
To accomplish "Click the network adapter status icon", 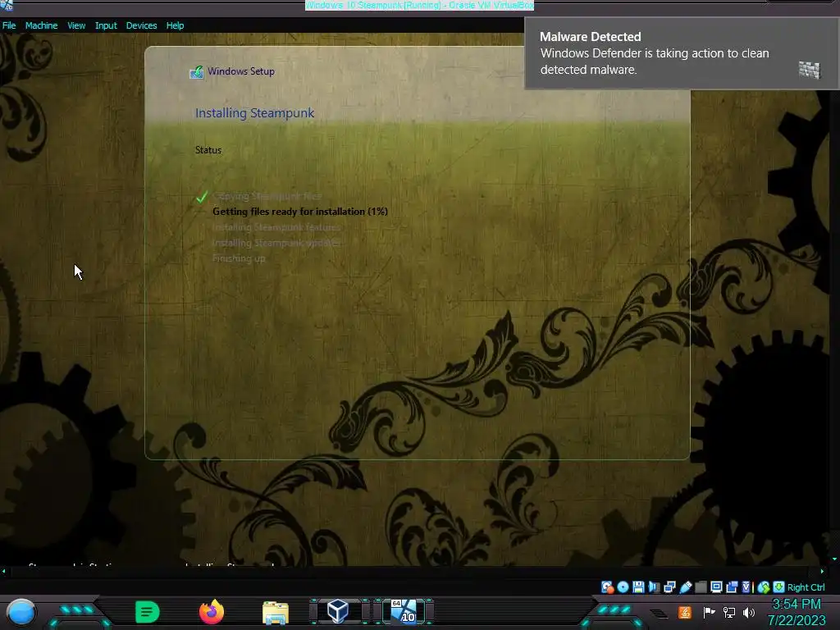I will tap(669, 587).
